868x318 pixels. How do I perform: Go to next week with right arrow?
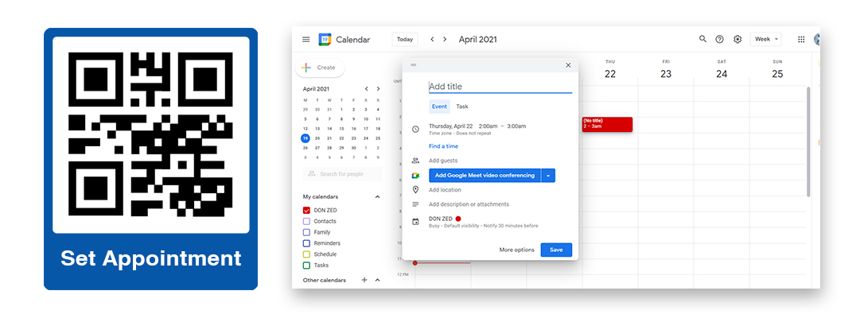pos(445,39)
